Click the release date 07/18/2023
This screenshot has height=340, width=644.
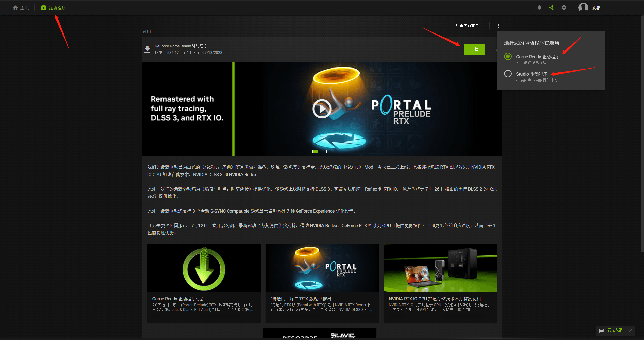coord(212,53)
